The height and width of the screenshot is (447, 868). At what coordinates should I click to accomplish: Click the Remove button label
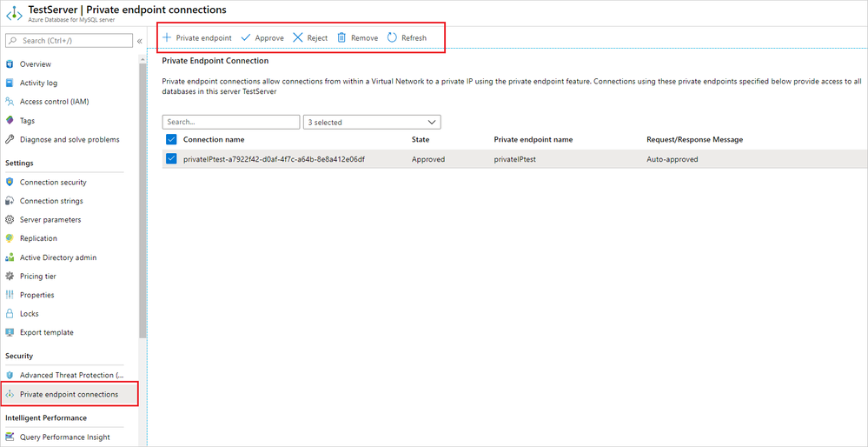(x=364, y=38)
